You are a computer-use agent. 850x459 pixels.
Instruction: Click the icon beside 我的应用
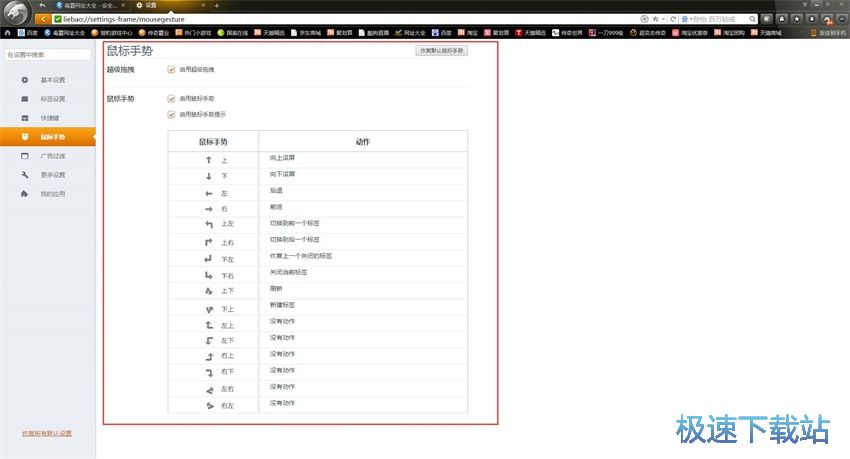coord(24,193)
